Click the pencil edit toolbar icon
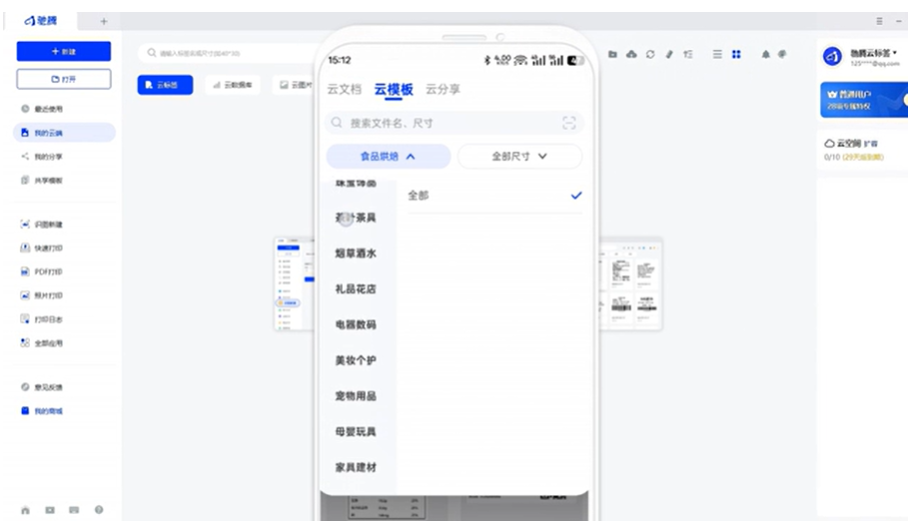911x523 pixels. click(x=669, y=54)
